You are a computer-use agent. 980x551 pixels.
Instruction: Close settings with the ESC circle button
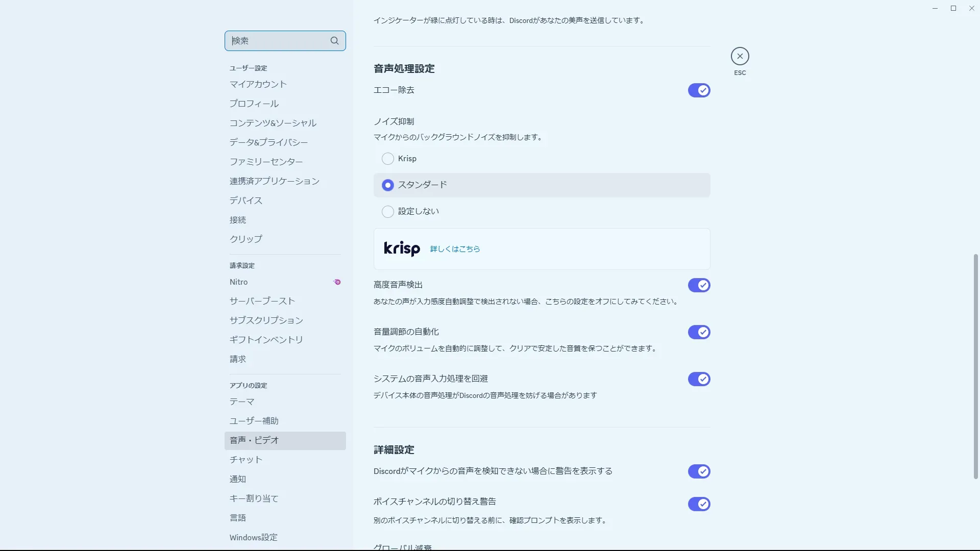pos(740,56)
